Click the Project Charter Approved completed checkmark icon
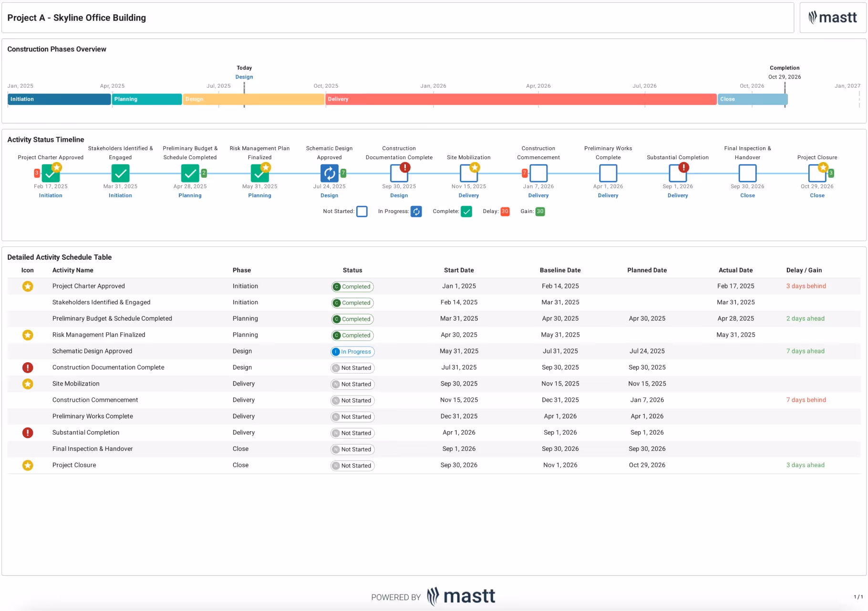 point(51,173)
